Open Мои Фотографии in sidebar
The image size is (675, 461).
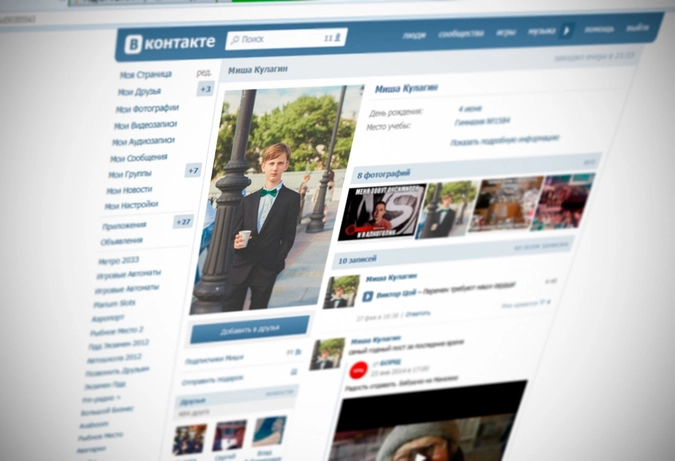click(x=147, y=108)
